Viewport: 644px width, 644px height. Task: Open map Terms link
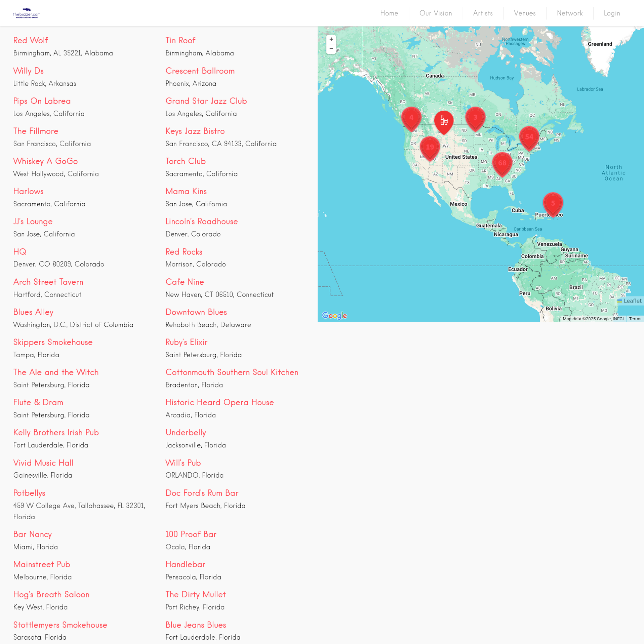[x=635, y=319]
